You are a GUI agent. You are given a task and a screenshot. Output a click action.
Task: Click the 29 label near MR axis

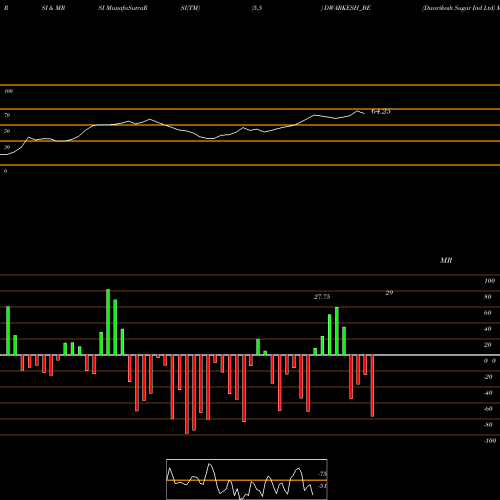(x=389, y=293)
